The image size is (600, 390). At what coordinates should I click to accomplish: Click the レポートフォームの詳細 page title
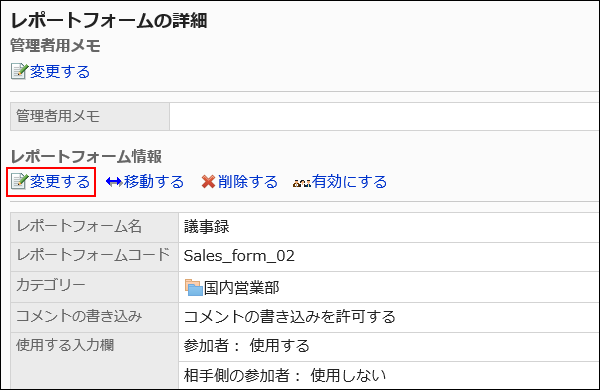(x=109, y=20)
